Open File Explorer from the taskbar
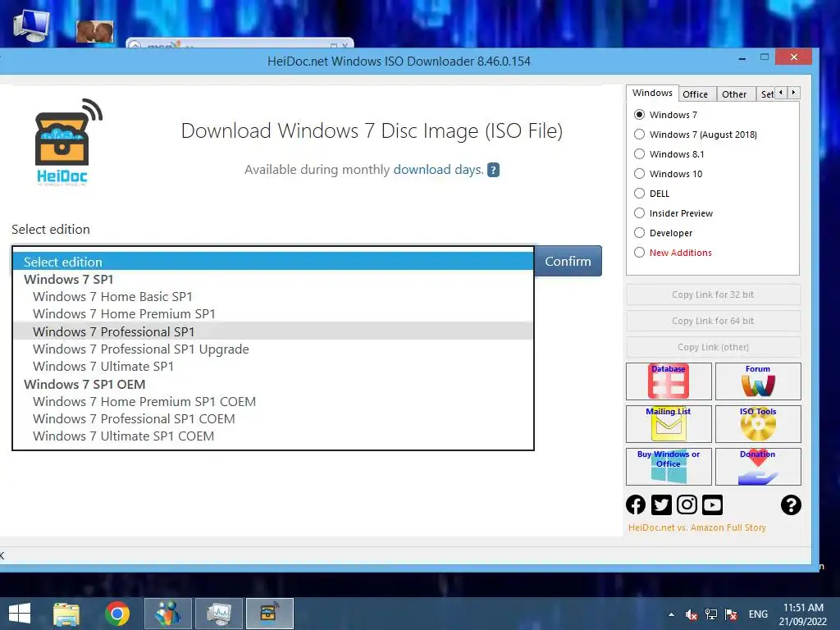The image size is (840, 630). tap(66, 614)
